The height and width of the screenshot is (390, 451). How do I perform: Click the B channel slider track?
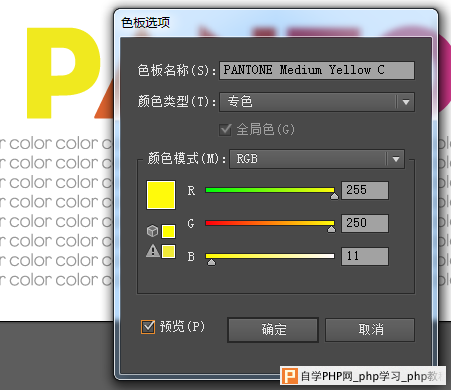[x=270, y=256]
